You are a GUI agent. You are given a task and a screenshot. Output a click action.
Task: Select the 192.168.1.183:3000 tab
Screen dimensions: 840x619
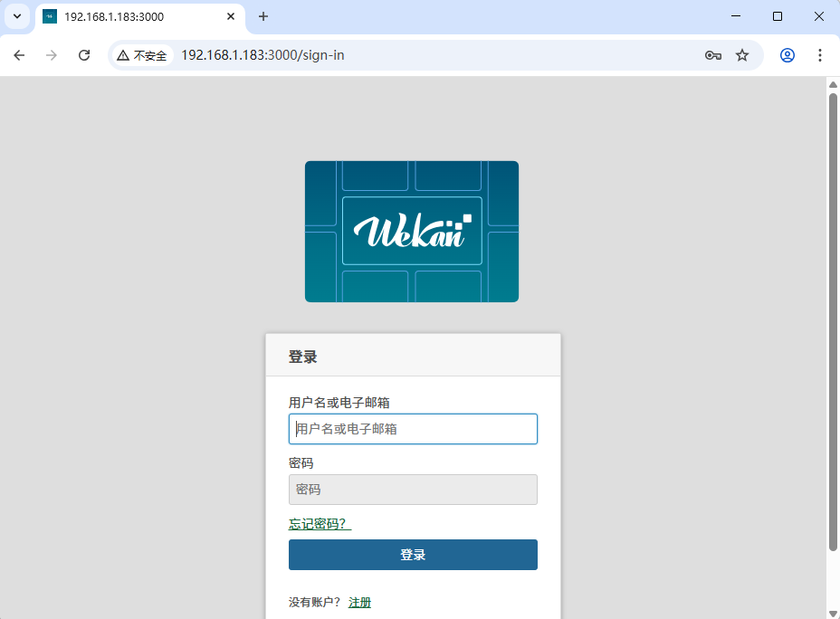(140, 17)
